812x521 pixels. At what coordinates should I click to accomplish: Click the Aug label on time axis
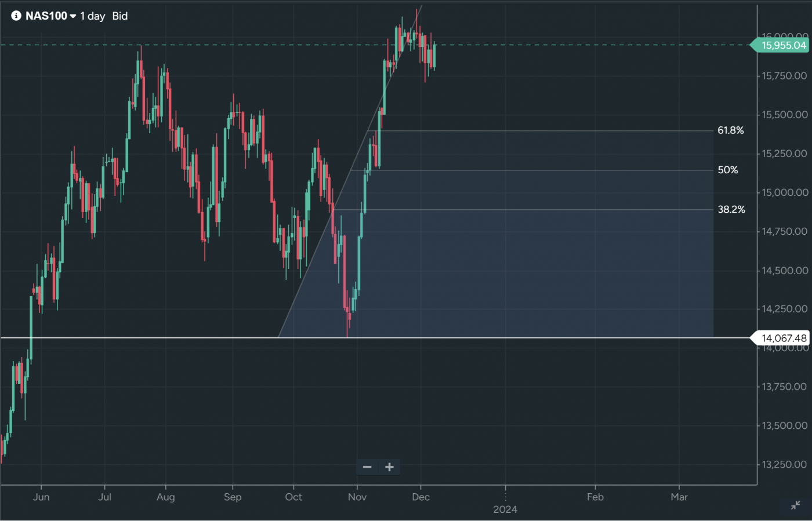pos(165,497)
